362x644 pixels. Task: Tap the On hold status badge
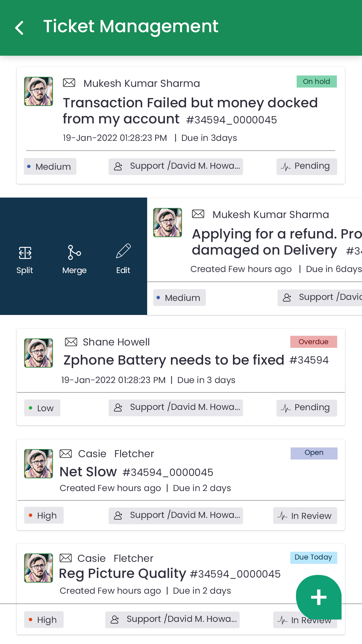tap(316, 82)
